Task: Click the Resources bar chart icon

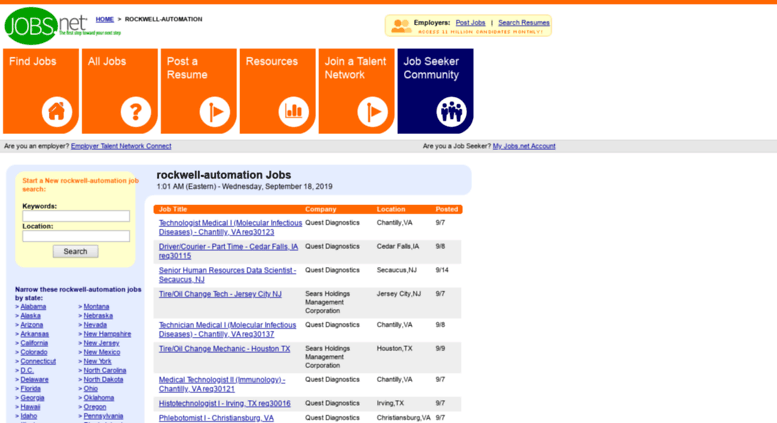Action: tap(293, 111)
